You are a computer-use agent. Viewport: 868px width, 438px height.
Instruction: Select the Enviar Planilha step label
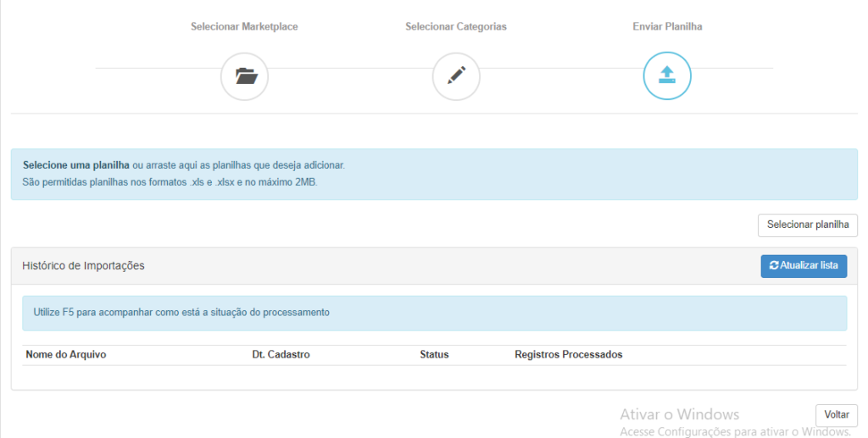coord(667,26)
